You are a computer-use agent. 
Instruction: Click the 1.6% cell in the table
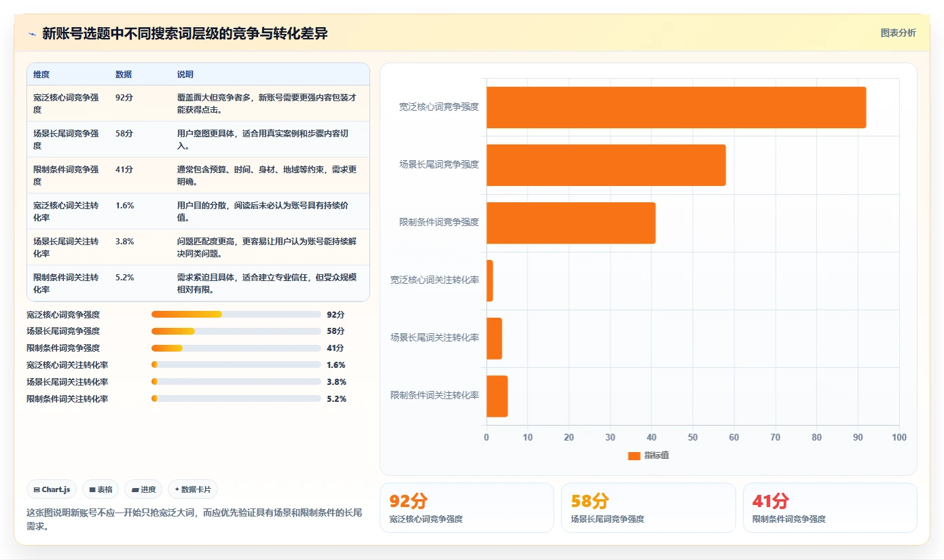[125, 205]
